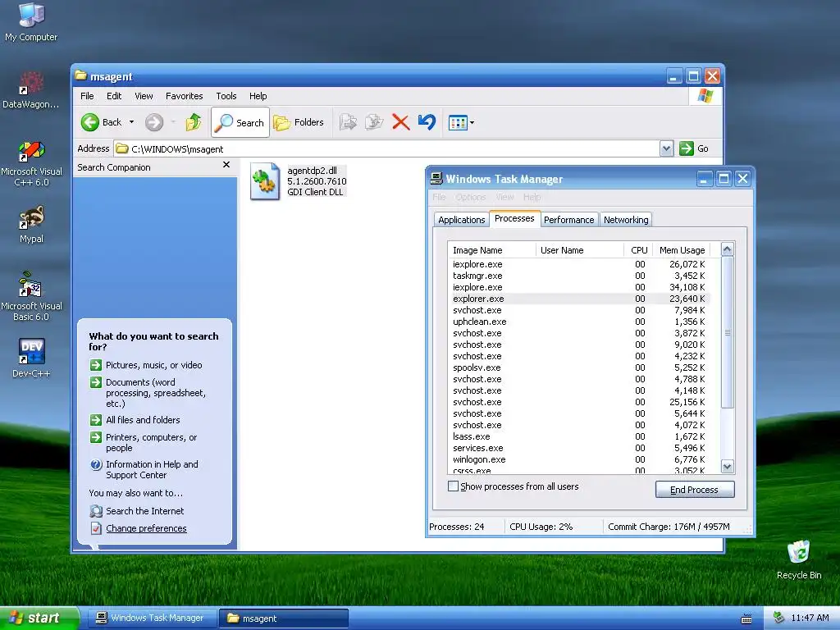This screenshot has width=840, height=630.
Task: Open the Tools menu in Explorer
Action: click(x=226, y=97)
